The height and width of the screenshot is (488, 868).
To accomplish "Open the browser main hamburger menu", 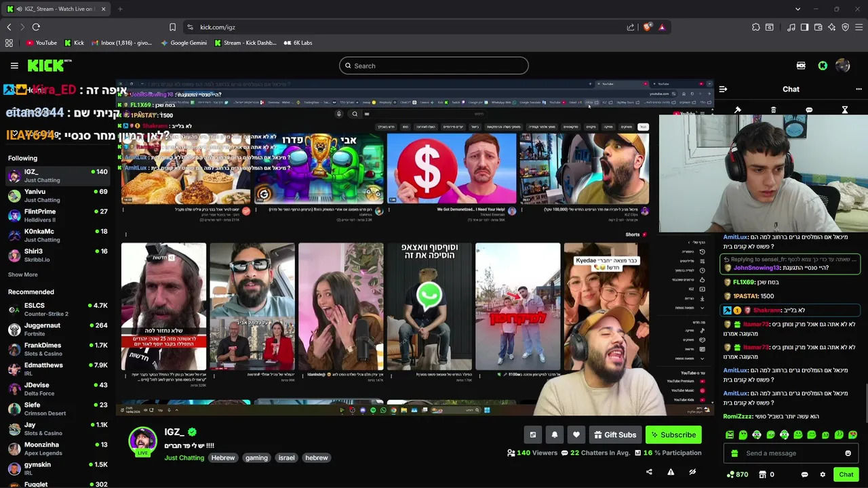I will pyautogui.click(x=859, y=27).
